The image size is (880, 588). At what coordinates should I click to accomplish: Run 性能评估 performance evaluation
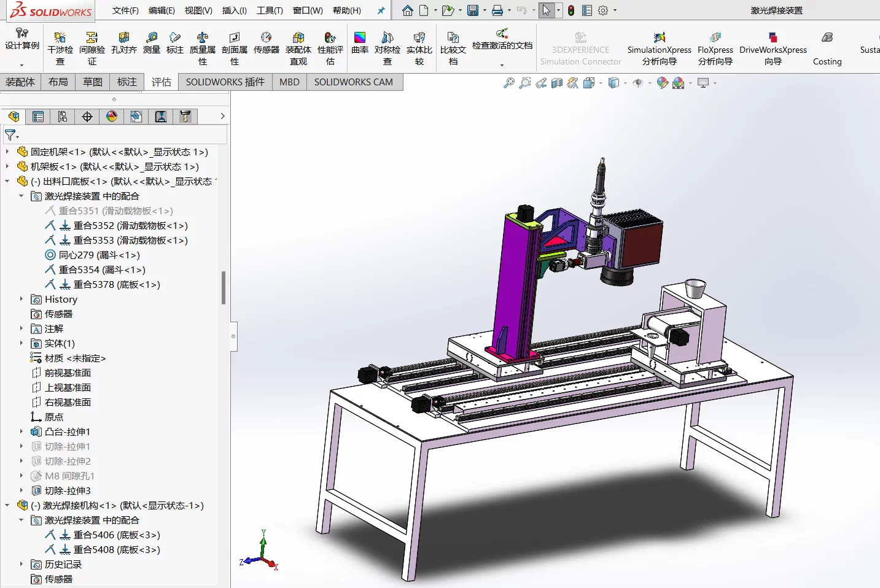pos(330,48)
